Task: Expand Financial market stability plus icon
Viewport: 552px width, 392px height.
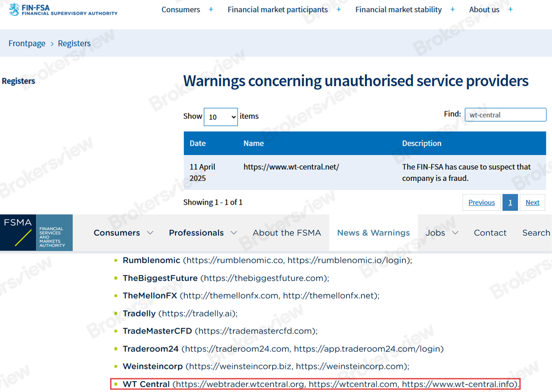Action: 453,9
